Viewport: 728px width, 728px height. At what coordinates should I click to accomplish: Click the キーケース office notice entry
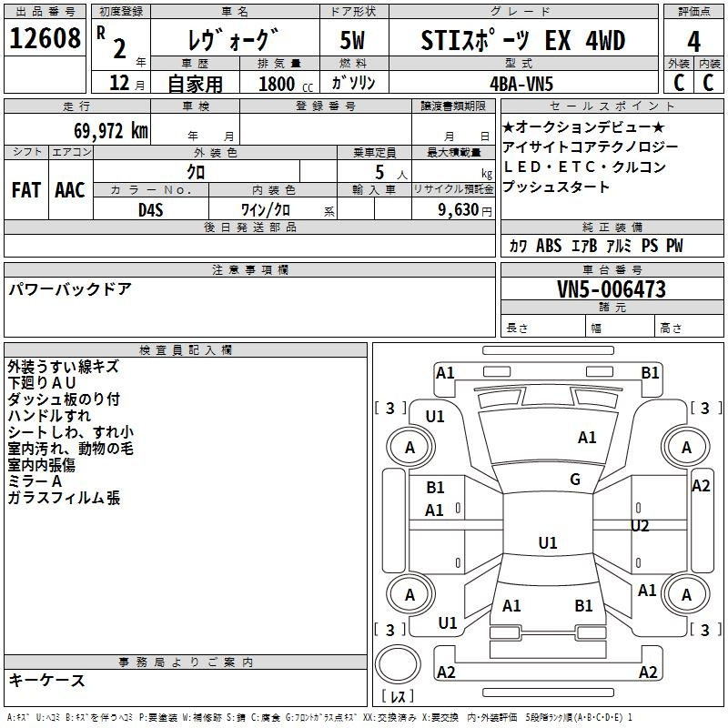[x=46, y=680]
